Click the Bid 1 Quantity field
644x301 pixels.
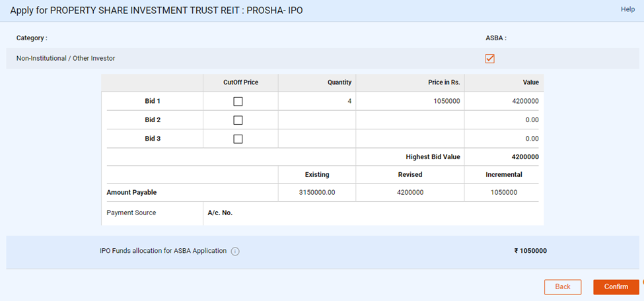317,102
